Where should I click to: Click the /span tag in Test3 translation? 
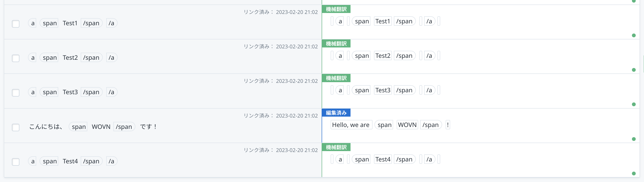(404, 90)
